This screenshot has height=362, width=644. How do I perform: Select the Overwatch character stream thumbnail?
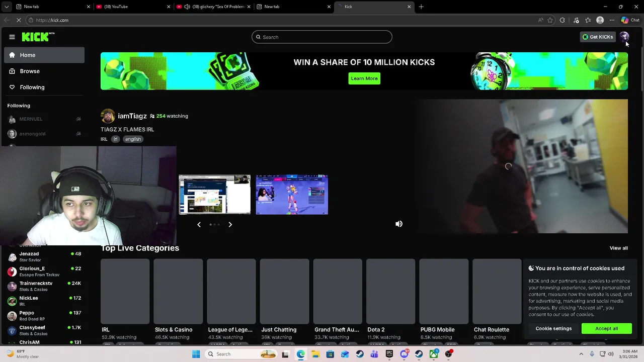[x=292, y=195]
